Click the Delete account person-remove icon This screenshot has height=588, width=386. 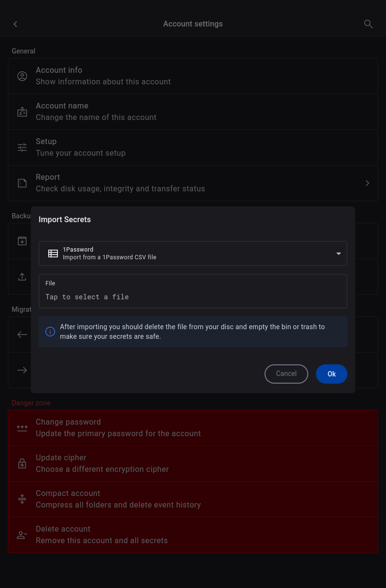[x=22, y=535]
